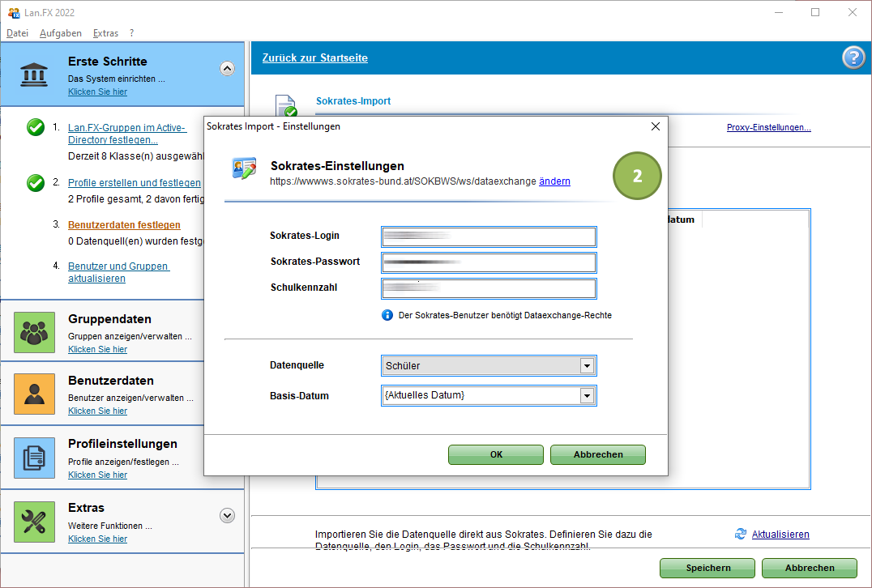The width and height of the screenshot is (872, 588).
Task: Click the Erste Schritte building icon
Action: [x=34, y=74]
